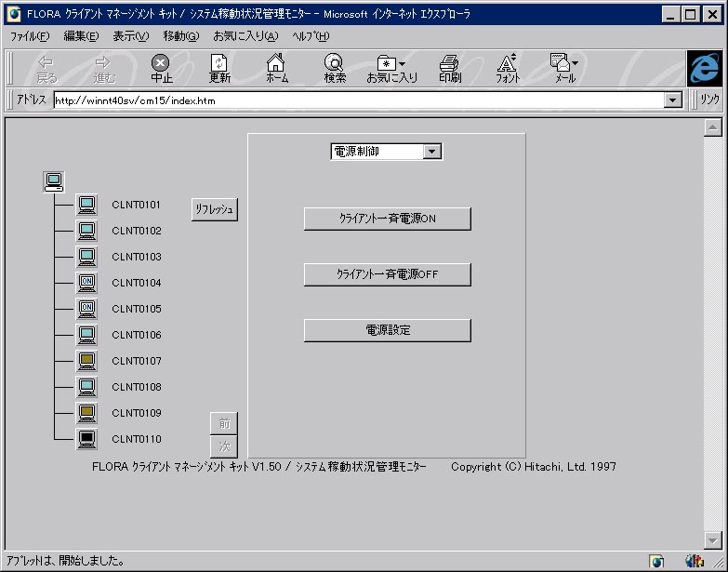Click the CLNT0110 client label
Image resolution: width=728 pixels, height=572 pixels.
(x=137, y=439)
